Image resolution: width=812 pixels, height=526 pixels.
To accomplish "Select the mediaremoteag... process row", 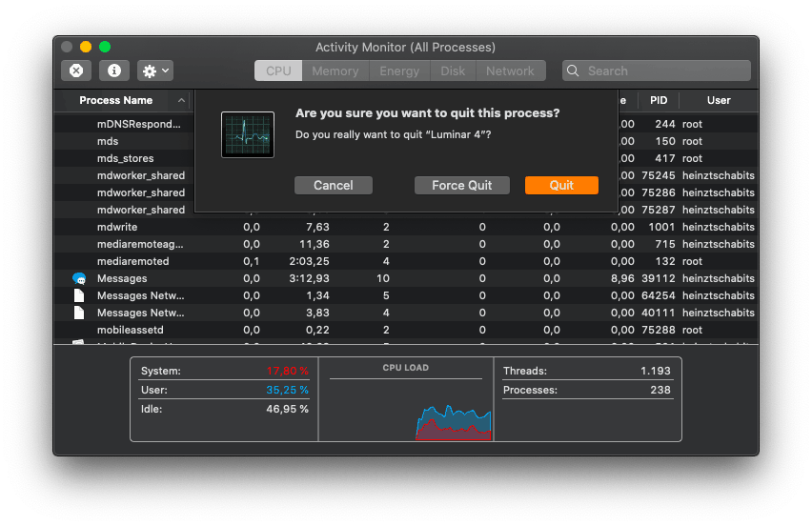I will coord(406,244).
